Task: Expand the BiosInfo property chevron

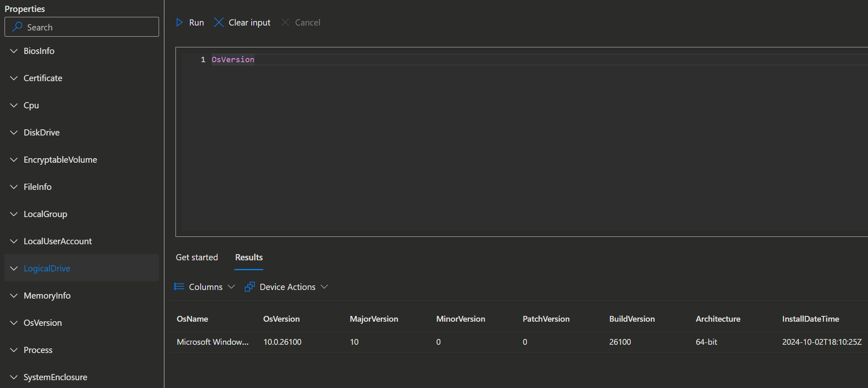Action: tap(14, 51)
